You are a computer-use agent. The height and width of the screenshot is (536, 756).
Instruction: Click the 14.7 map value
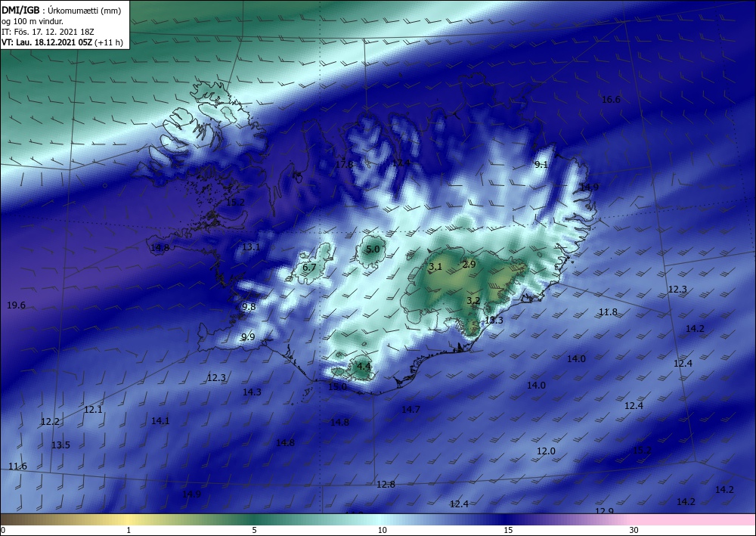[x=411, y=410]
